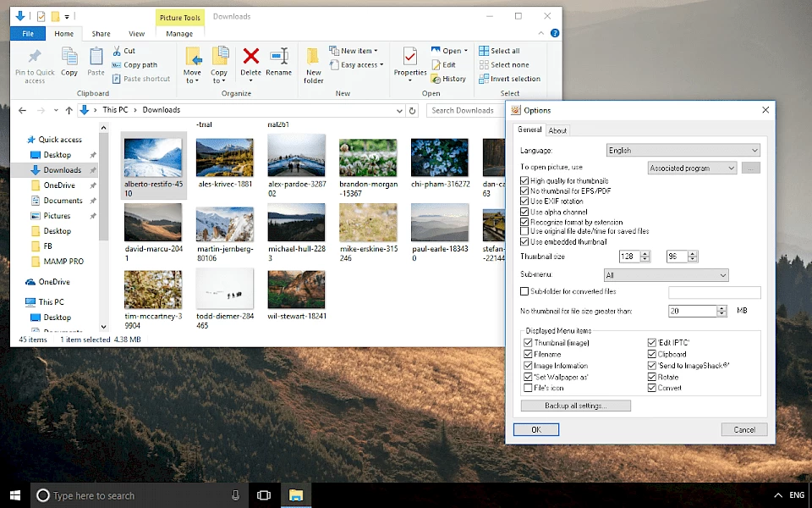
Task: Select the Paste icon in the ribbon
Action: point(96,59)
